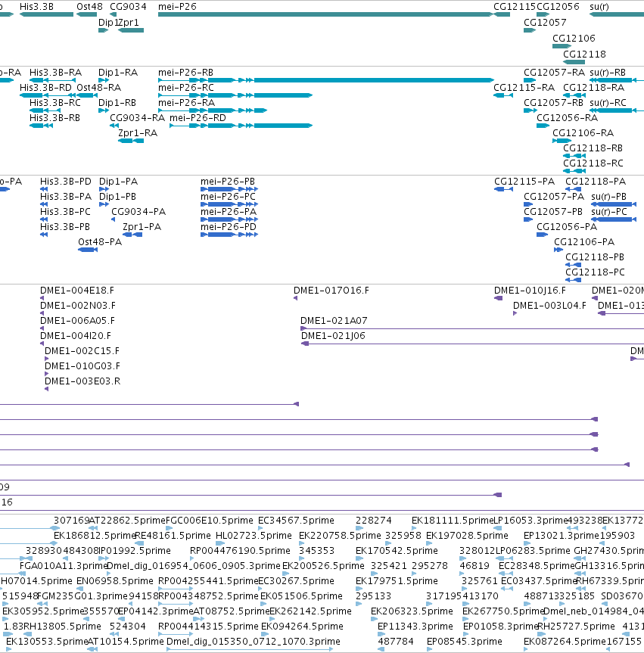Viewport: 644px width, 653px height.
Task: Select the su(r) gene feature
Action: (x=617, y=14)
